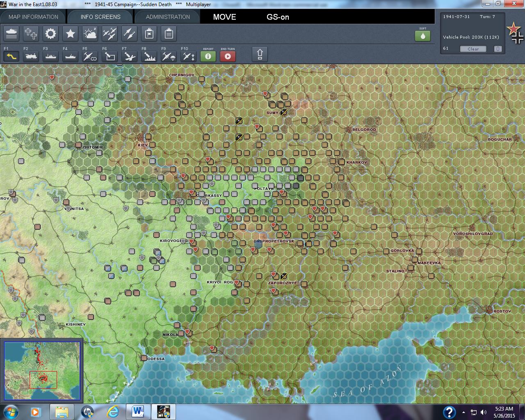
Task: Show hidden tray icons arrow
Action: [x=463, y=412]
